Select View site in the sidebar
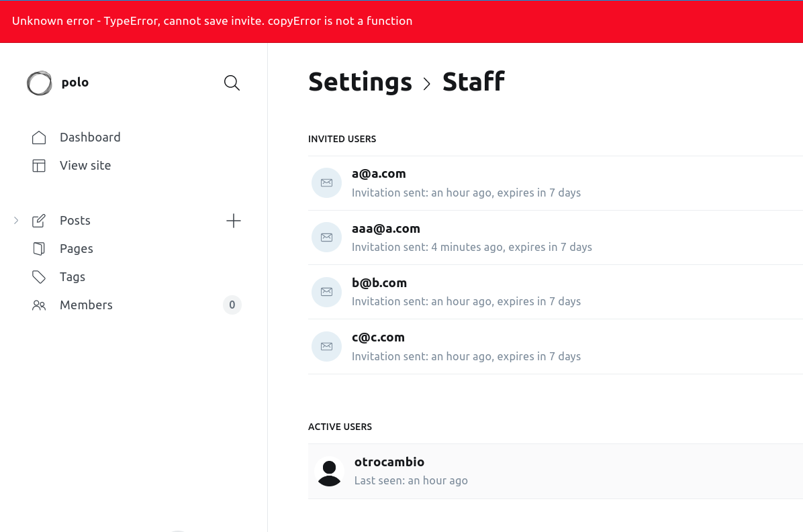Image resolution: width=803 pixels, height=532 pixels. [x=85, y=165]
